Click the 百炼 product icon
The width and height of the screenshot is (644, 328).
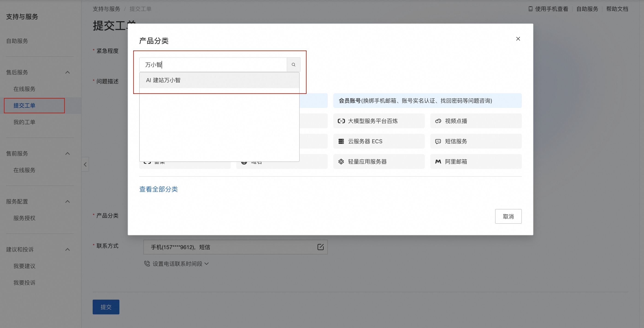pos(341,121)
